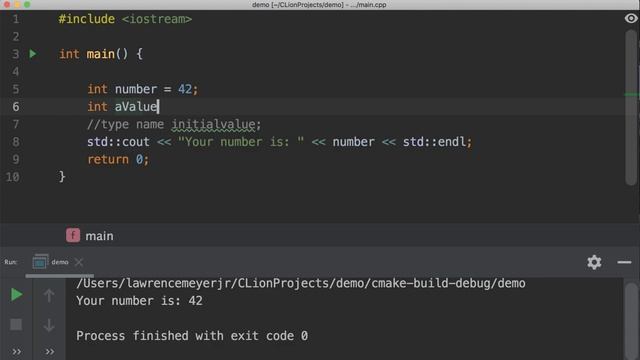Click the 'aValue' identifier on line 6
This screenshot has width=640, height=360.
coord(136,107)
